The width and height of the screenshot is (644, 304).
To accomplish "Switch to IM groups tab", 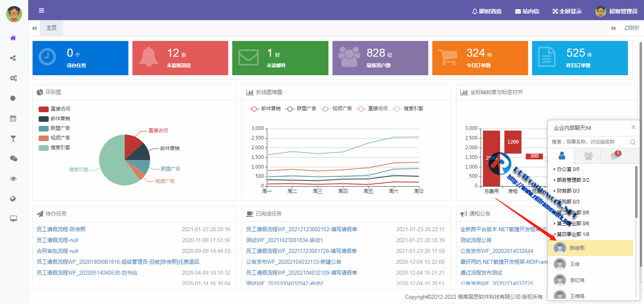I will tap(588, 156).
